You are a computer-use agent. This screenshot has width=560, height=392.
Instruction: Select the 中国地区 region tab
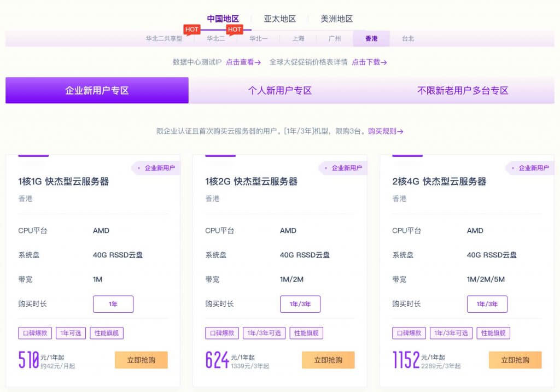[x=223, y=19]
